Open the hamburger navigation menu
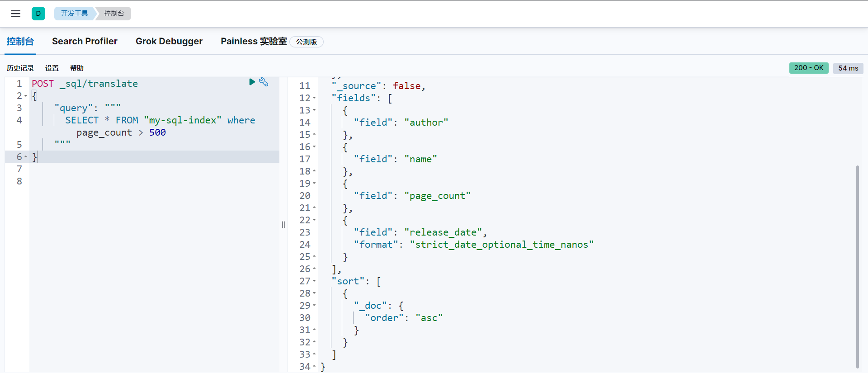 tap(16, 14)
